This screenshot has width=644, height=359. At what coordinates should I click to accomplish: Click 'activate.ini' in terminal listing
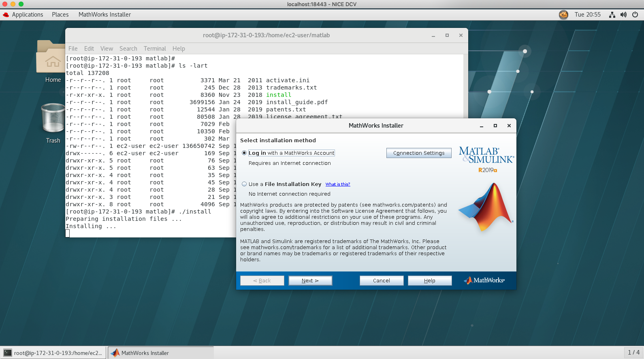(288, 80)
